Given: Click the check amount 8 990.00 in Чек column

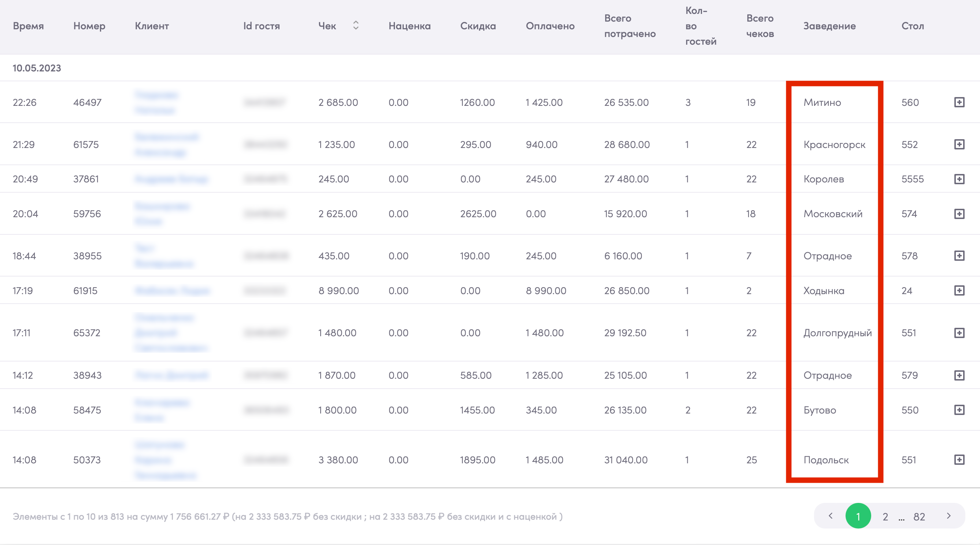Looking at the screenshot, I should point(339,290).
